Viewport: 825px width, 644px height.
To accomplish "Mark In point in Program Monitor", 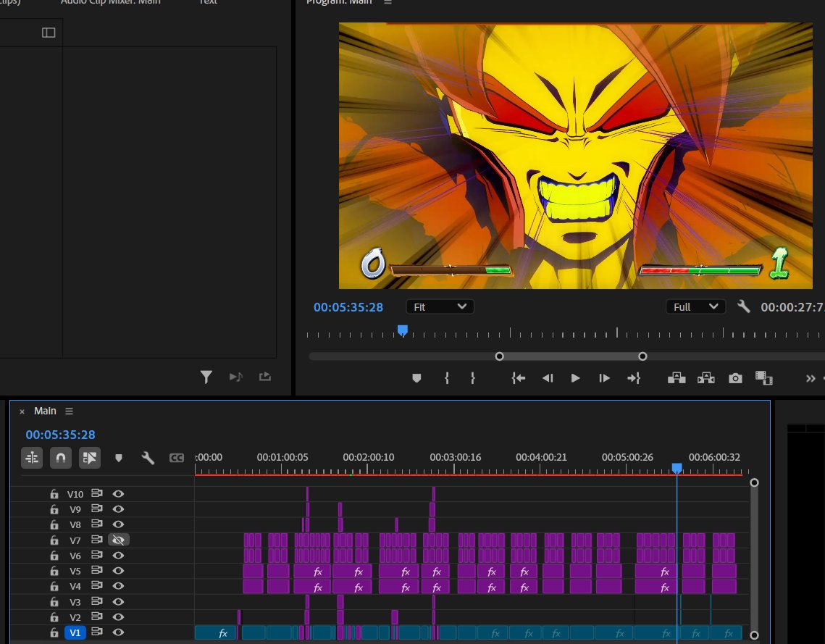I will (447, 378).
